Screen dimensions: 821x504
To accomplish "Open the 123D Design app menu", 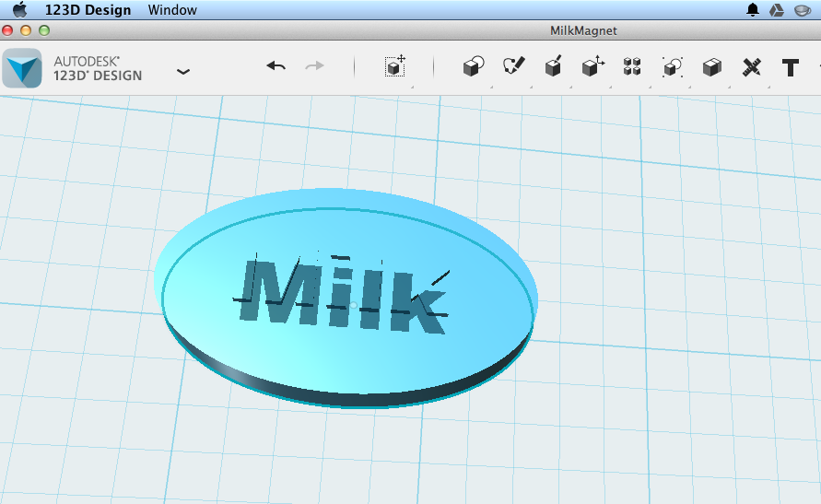I will [88, 10].
